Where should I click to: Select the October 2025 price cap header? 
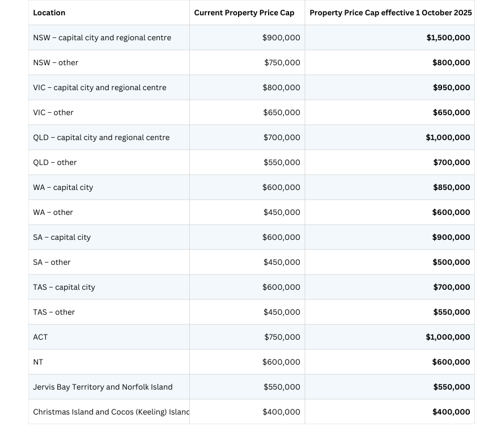(390, 12)
